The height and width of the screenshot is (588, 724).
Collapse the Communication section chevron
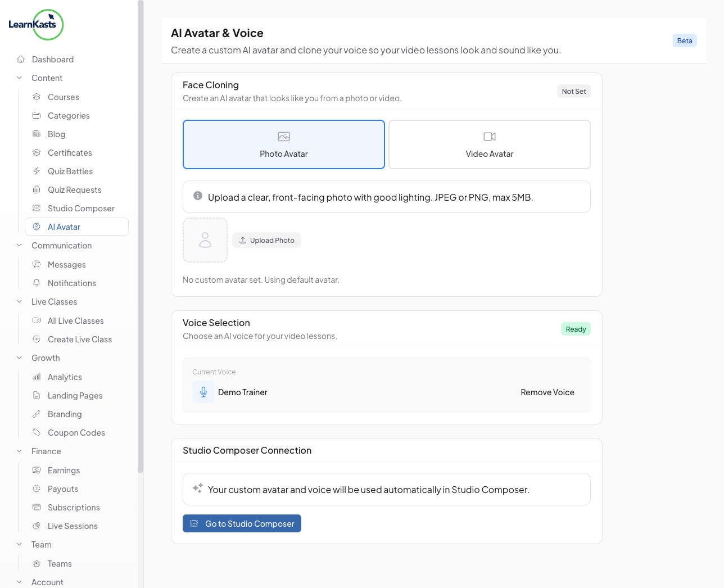19,246
